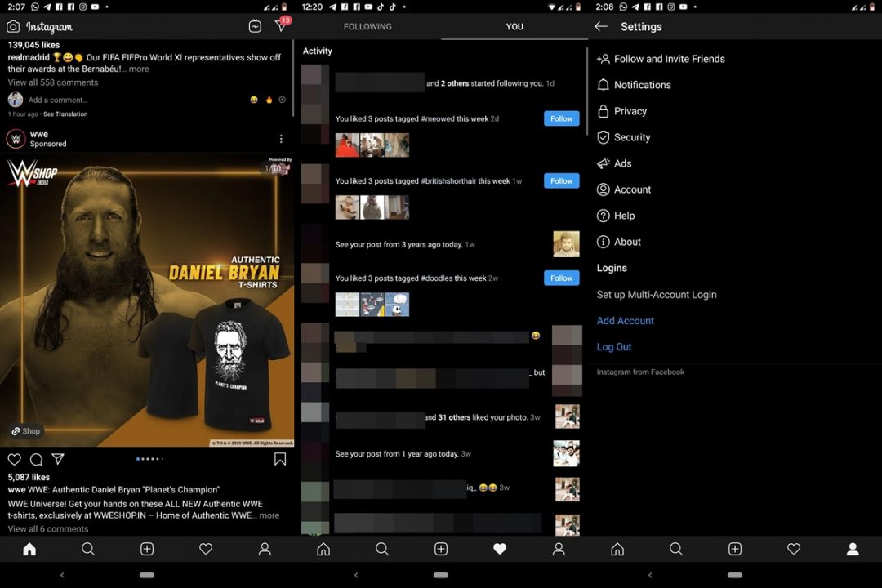Viewport: 882px width, 588px height.
Task: Open thumbnail for post from 1 year ago
Action: click(x=567, y=453)
